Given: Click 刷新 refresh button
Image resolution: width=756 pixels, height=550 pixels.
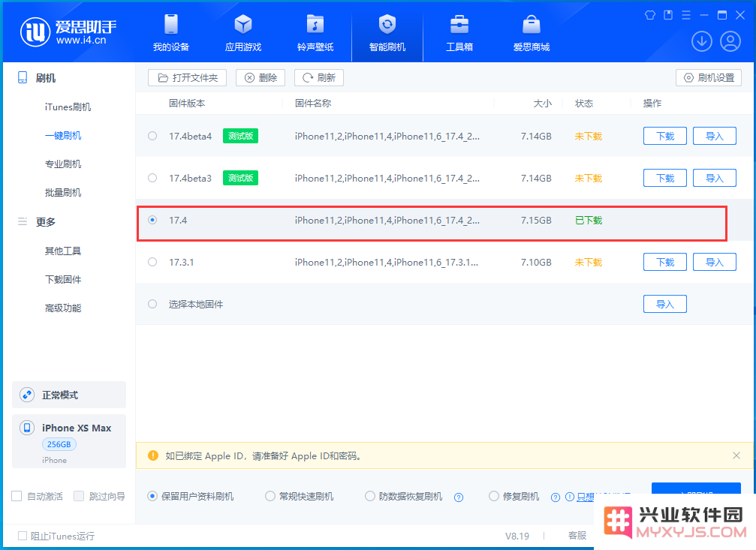Looking at the screenshot, I should click(319, 77).
